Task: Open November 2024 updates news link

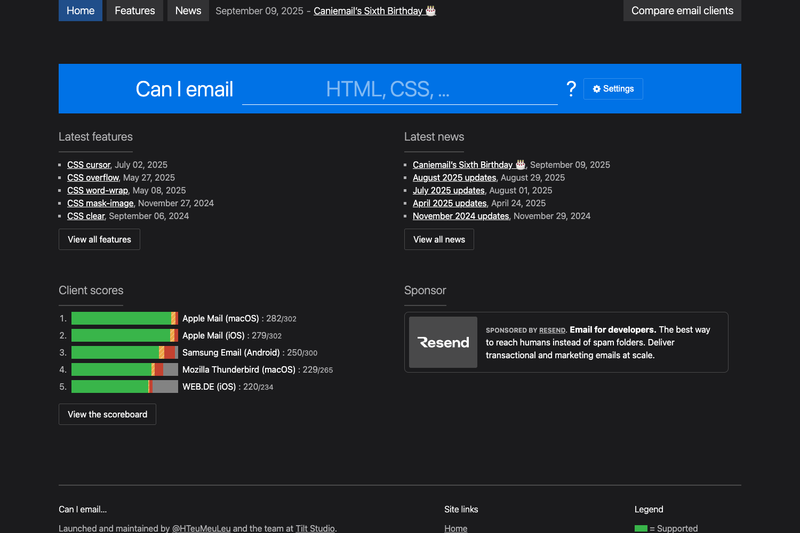Action: click(x=461, y=216)
